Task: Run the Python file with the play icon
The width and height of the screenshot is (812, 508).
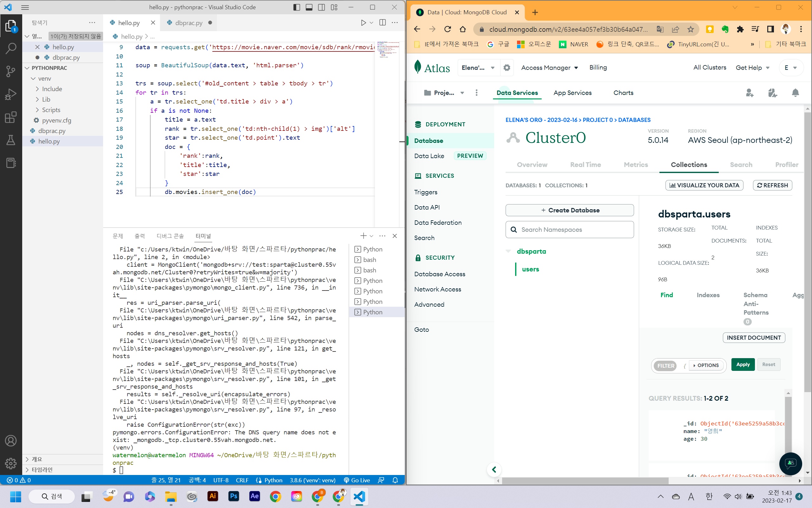Action: pyautogui.click(x=363, y=23)
